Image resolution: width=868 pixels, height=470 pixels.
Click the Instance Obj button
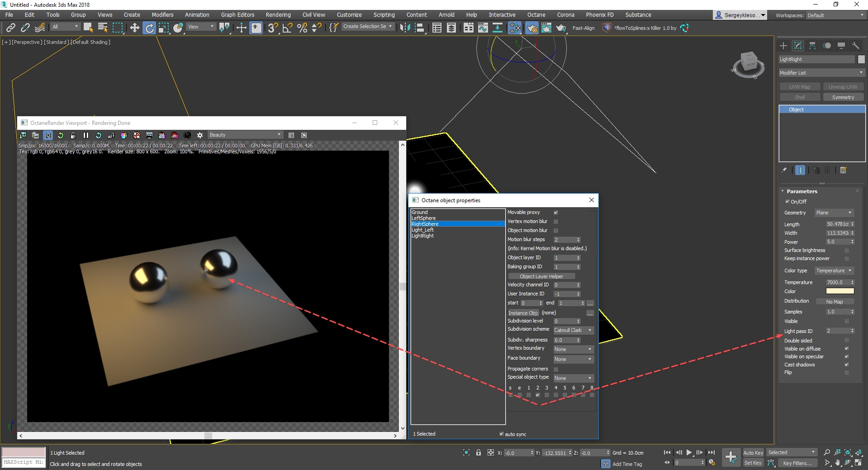coord(523,313)
